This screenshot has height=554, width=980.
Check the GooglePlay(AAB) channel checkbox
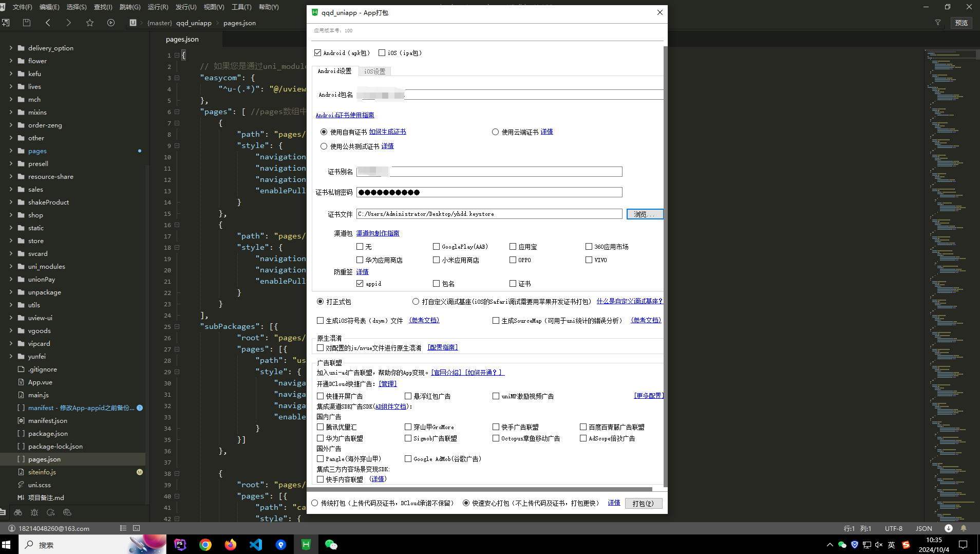point(436,247)
